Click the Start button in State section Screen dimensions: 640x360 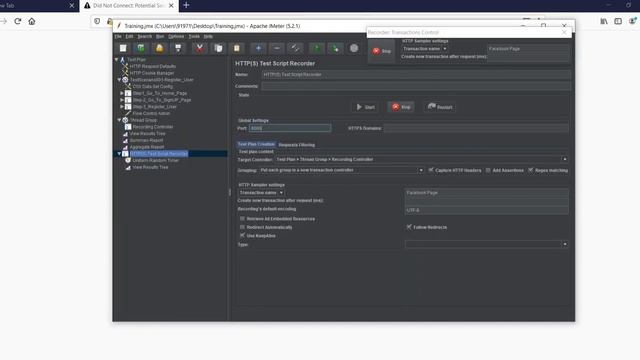(365, 107)
